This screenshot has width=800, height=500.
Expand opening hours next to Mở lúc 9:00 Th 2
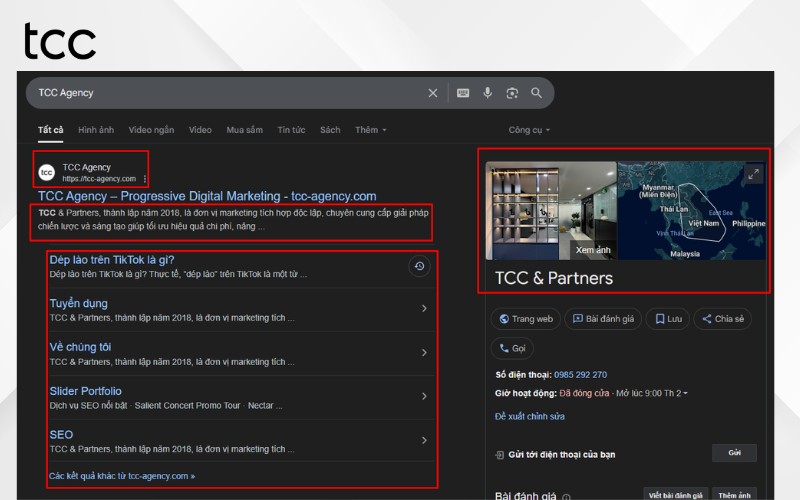pyautogui.click(x=685, y=393)
